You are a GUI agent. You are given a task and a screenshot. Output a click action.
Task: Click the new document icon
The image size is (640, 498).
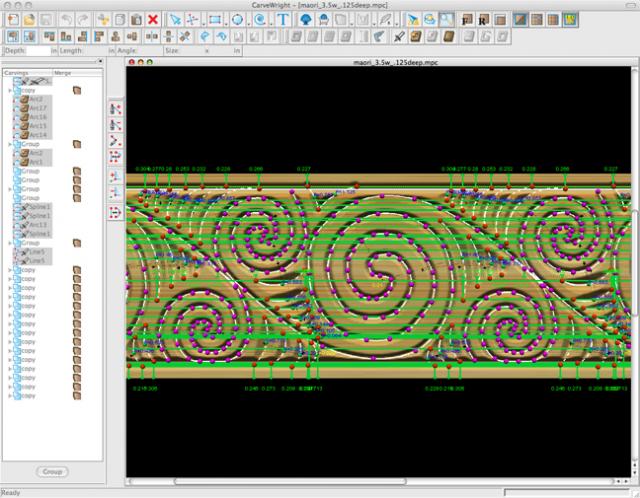point(11,19)
